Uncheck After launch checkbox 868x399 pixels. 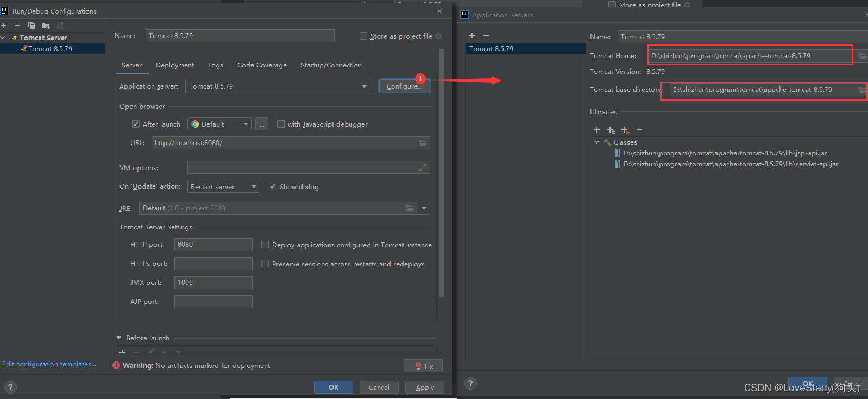(x=136, y=124)
